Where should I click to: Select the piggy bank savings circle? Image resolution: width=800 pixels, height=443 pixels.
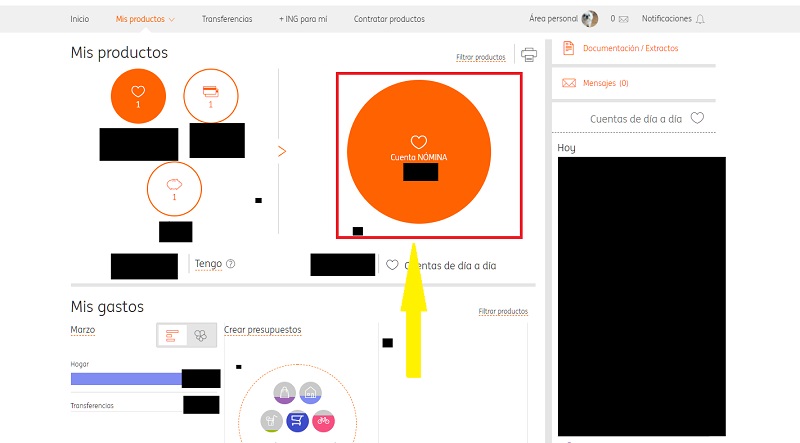(x=174, y=190)
